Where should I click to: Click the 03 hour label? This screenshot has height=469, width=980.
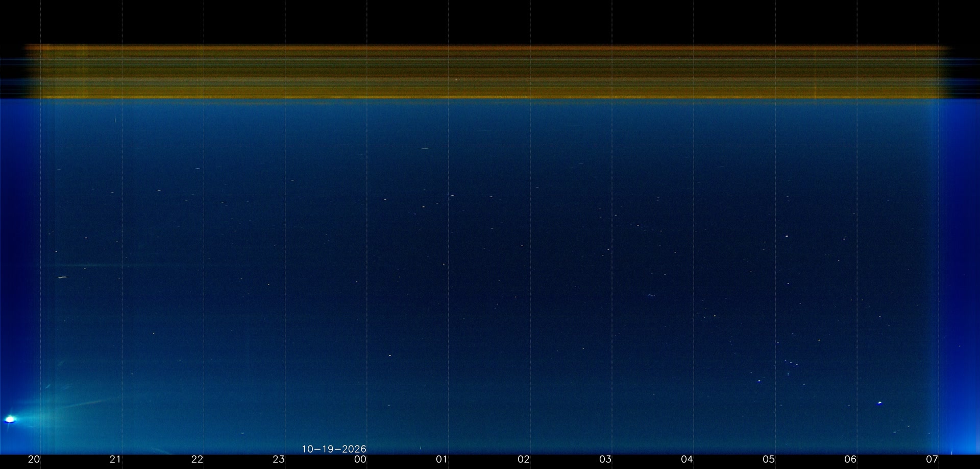[x=605, y=459]
